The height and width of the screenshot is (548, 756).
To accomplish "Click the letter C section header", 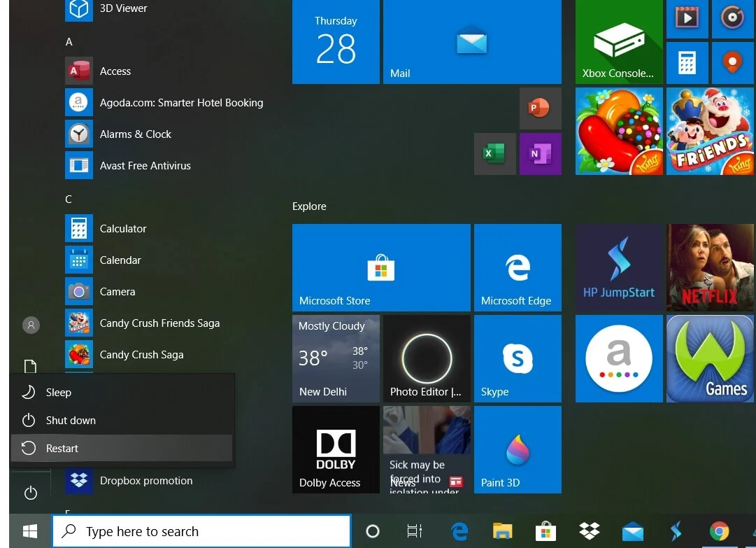I will tap(69, 199).
